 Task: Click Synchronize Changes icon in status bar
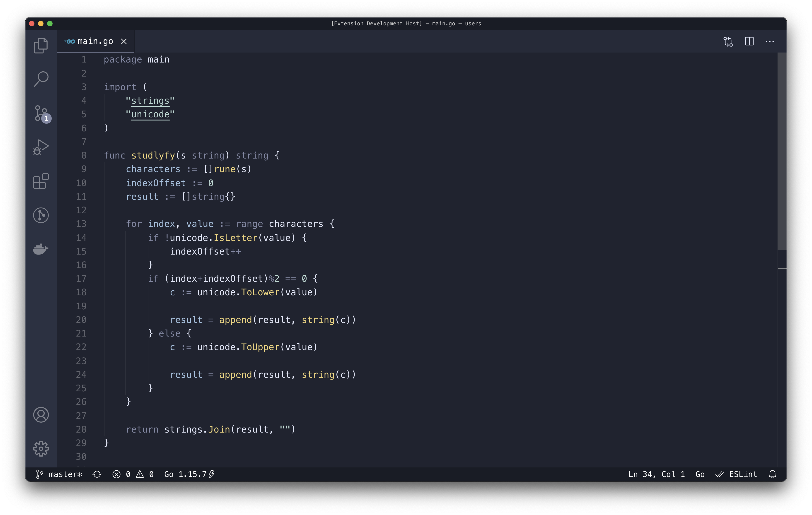[97, 474]
